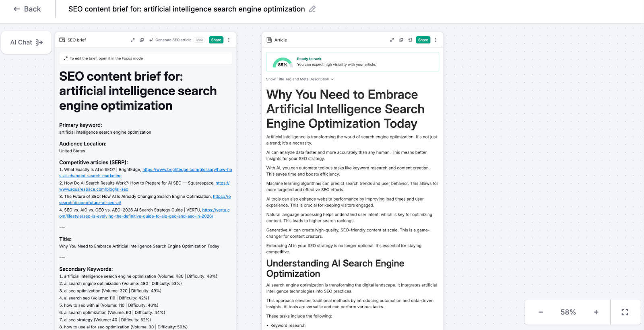Zoom out with the minus button

541,312
